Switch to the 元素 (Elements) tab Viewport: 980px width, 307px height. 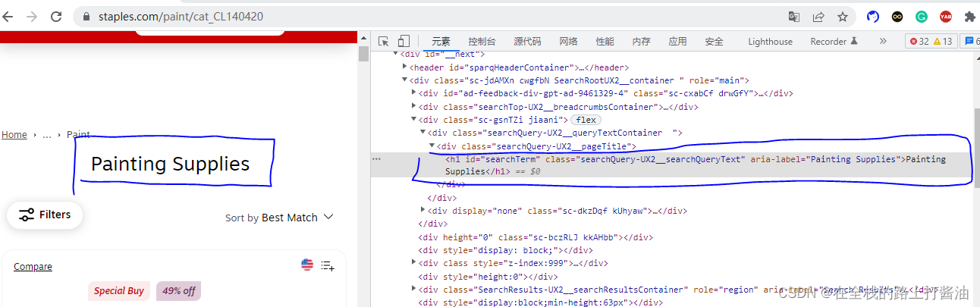pyautogui.click(x=441, y=42)
